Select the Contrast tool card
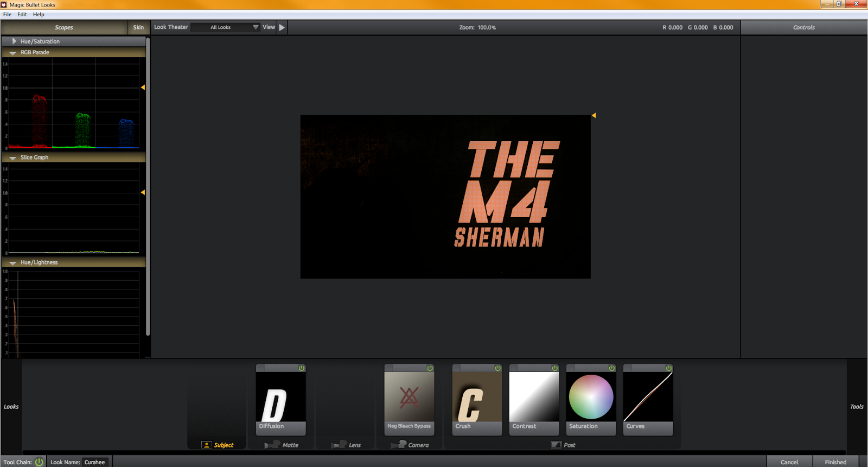The width and height of the screenshot is (868, 467). tap(534, 400)
